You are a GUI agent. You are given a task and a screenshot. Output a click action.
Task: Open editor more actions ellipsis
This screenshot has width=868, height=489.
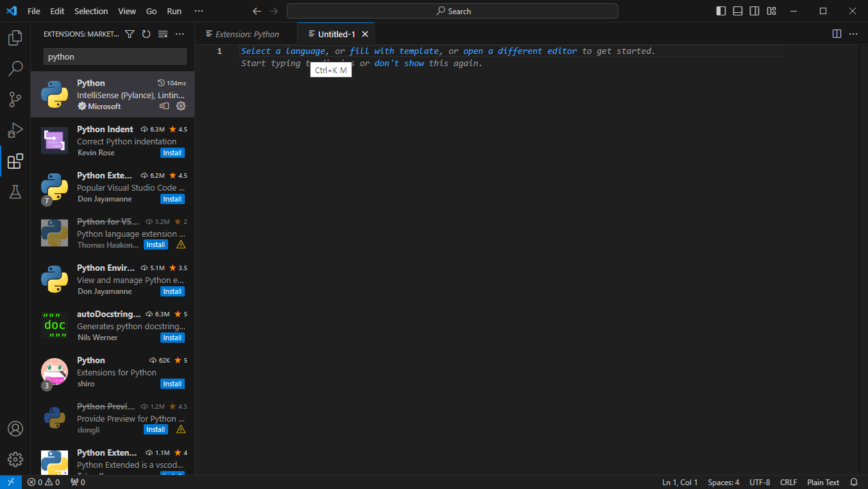pos(853,34)
